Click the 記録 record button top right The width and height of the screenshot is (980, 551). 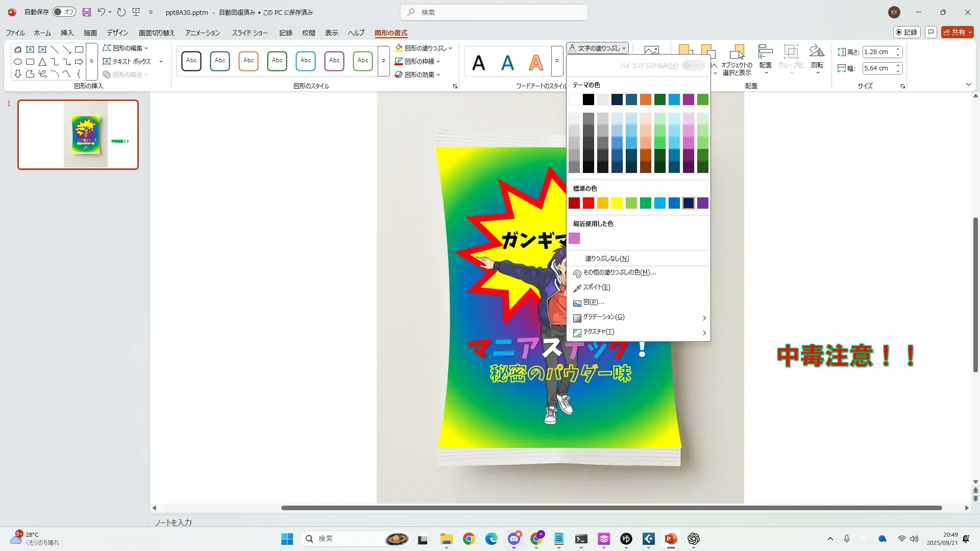tap(907, 32)
